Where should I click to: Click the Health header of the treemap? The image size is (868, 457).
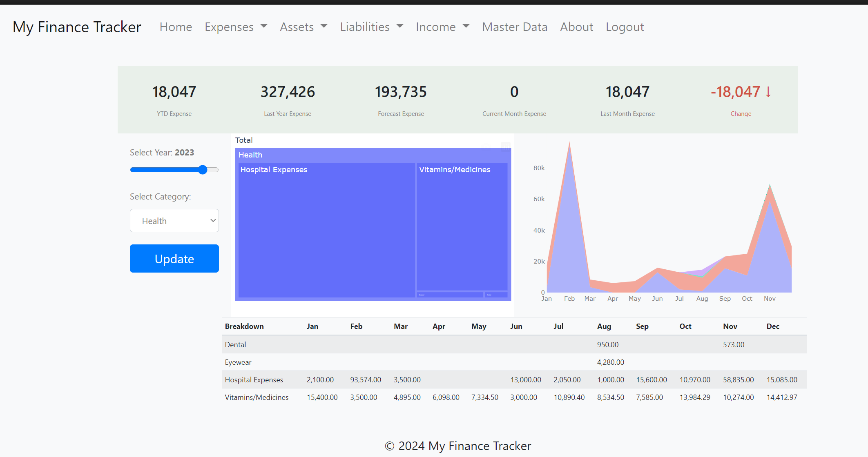coord(250,155)
